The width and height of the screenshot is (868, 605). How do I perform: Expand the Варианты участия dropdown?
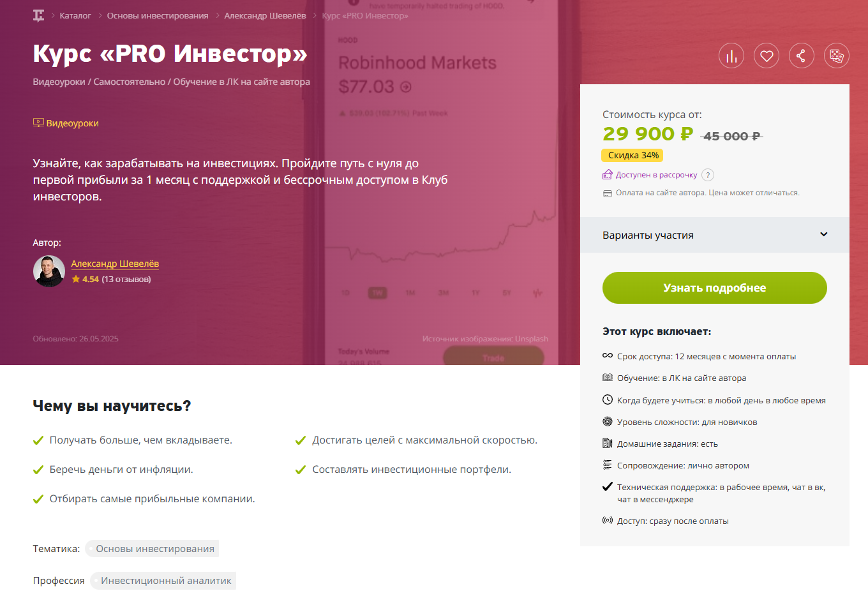[x=715, y=235]
